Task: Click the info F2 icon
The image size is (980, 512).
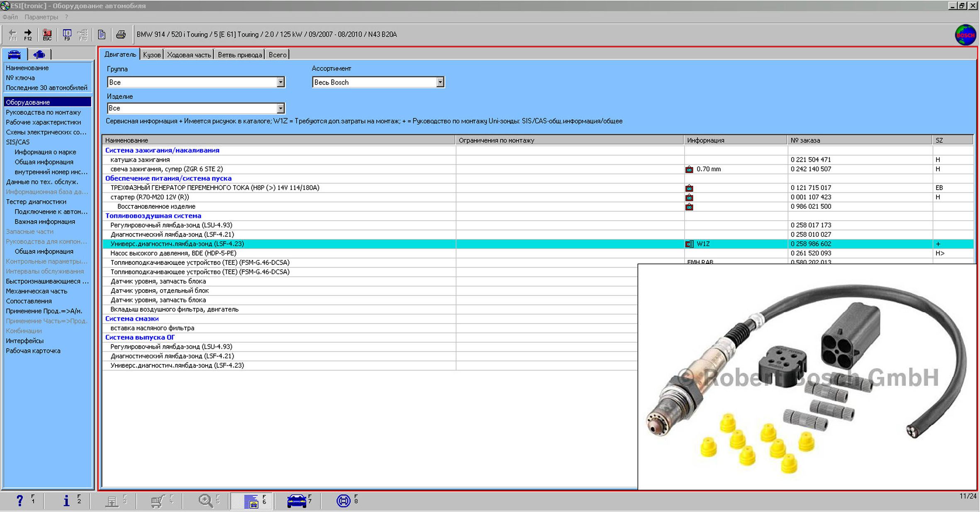Action: pyautogui.click(x=66, y=500)
